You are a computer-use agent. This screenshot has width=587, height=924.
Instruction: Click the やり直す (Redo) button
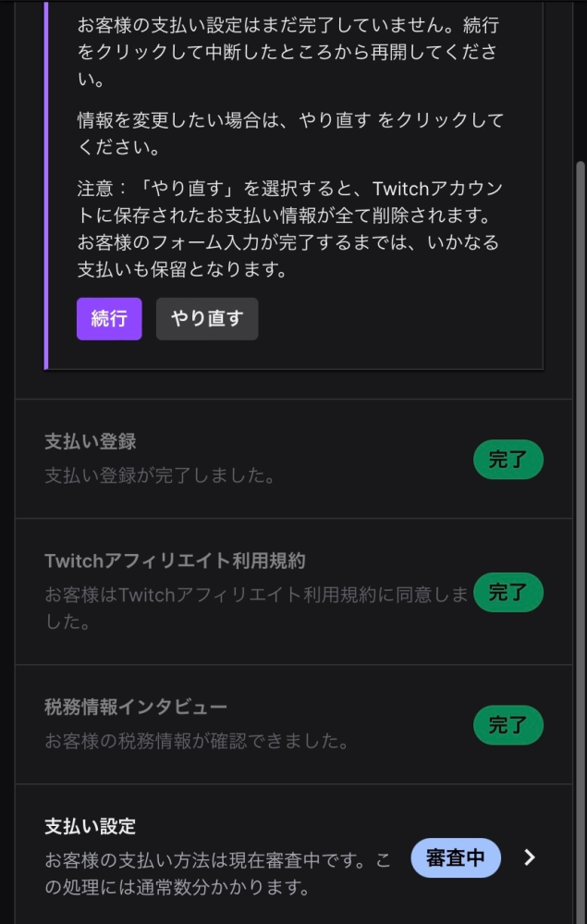(x=206, y=318)
